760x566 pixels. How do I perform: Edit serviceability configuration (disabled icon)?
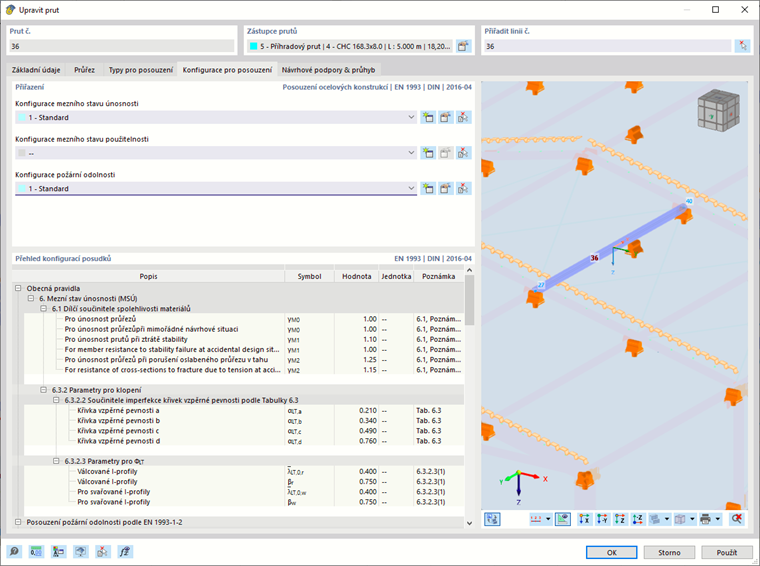click(445, 153)
